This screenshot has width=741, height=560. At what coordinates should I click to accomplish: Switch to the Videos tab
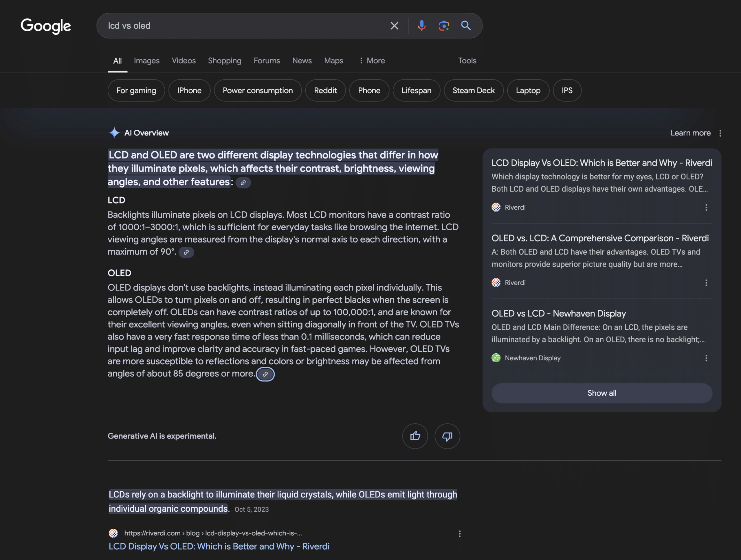(184, 61)
